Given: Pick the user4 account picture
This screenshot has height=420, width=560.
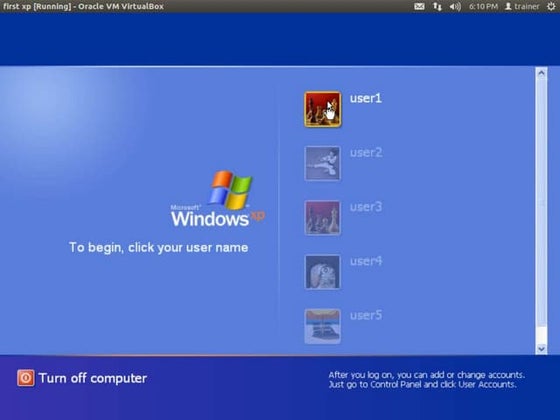Looking at the screenshot, I should click(322, 272).
